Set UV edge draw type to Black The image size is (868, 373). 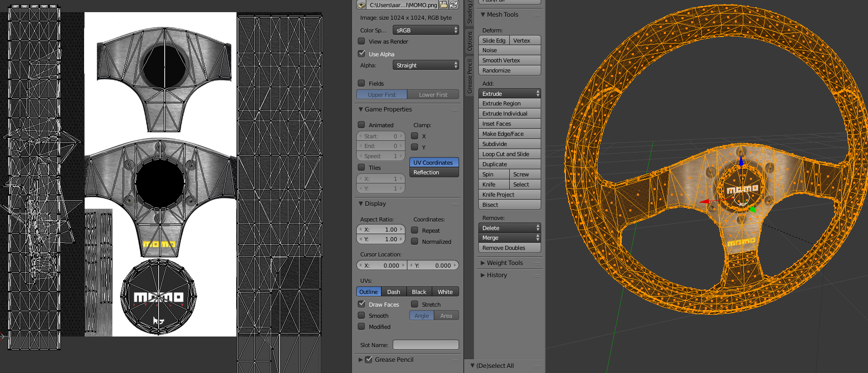pos(419,292)
